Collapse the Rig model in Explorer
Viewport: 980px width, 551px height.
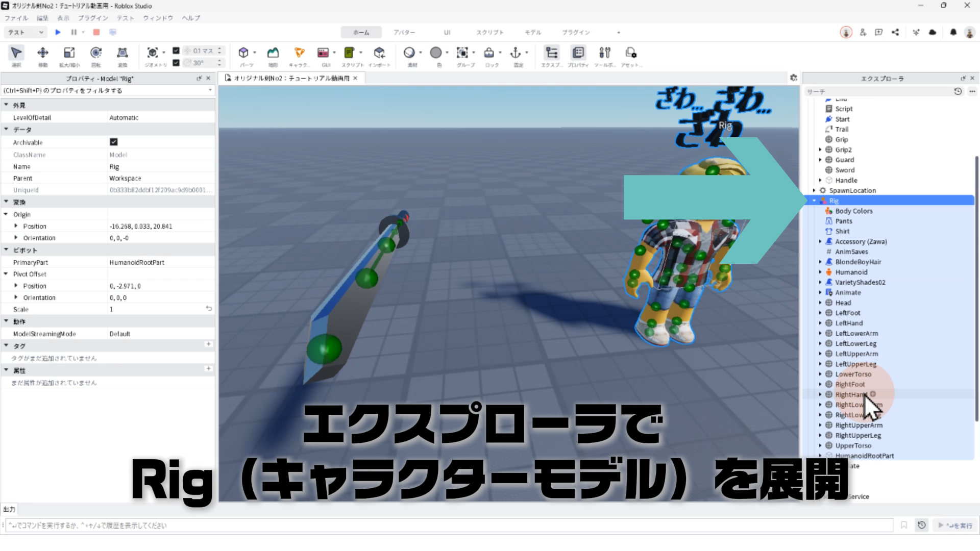pos(814,201)
